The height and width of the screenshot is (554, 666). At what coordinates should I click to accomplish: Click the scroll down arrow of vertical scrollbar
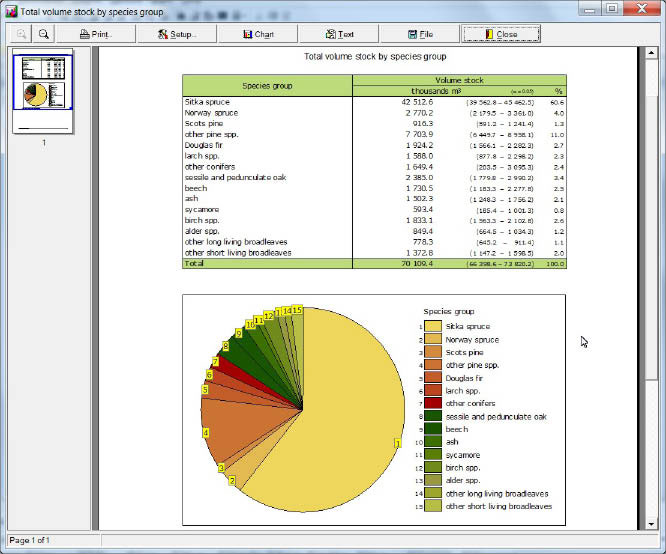coord(651,523)
